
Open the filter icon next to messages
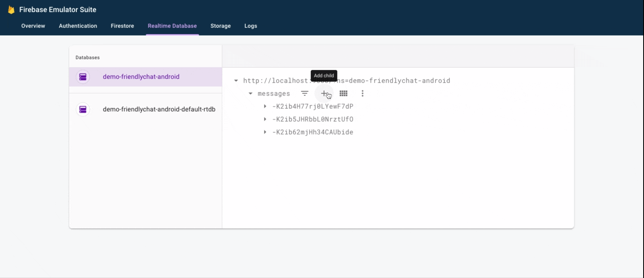305,93
